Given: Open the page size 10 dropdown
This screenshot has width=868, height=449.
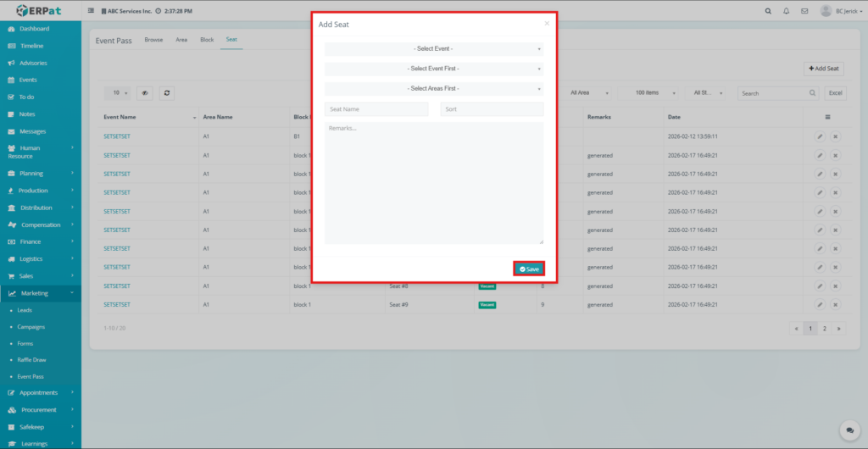Looking at the screenshot, I should click(x=117, y=93).
